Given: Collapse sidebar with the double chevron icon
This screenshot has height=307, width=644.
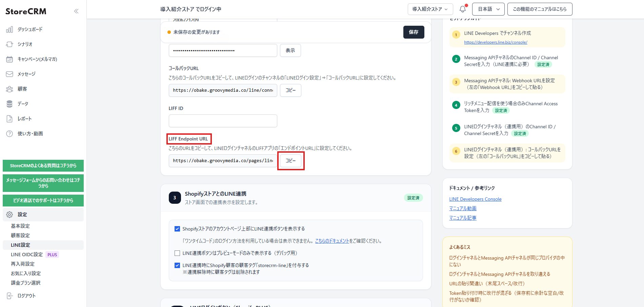Looking at the screenshot, I should coord(76,11).
